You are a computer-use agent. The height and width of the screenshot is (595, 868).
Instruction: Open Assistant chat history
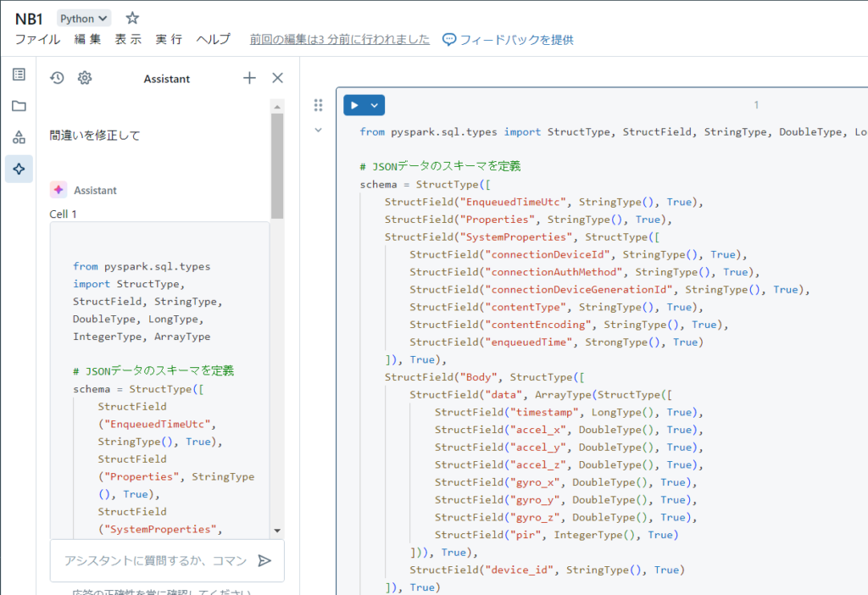click(57, 78)
